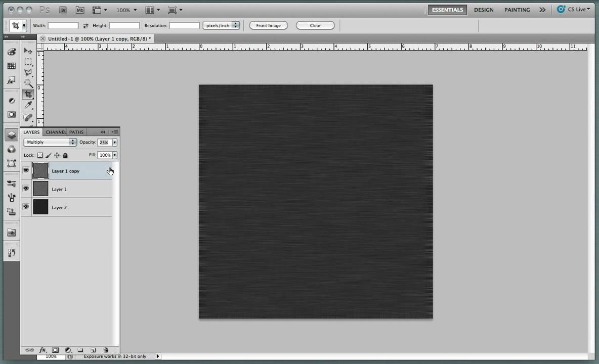This screenshot has width=599, height=364.
Task: Hide Layer 1 copy visibility eye
Action: 26,170
